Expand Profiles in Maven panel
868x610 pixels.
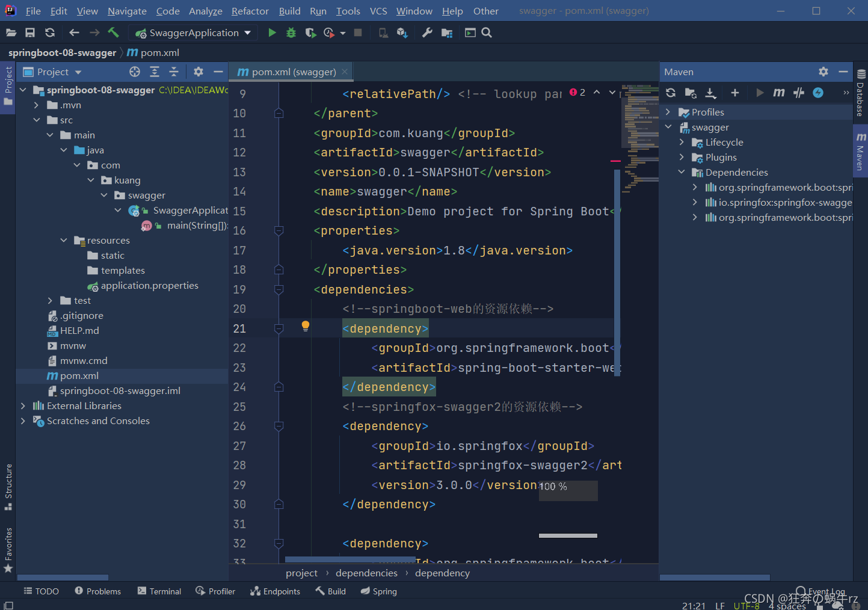coord(668,112)
